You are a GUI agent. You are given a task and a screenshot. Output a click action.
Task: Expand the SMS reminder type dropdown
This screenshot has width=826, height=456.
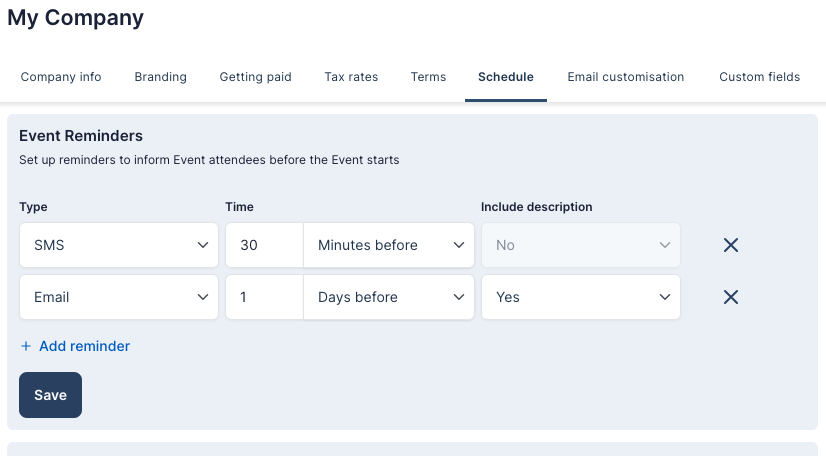coord(118,245)
